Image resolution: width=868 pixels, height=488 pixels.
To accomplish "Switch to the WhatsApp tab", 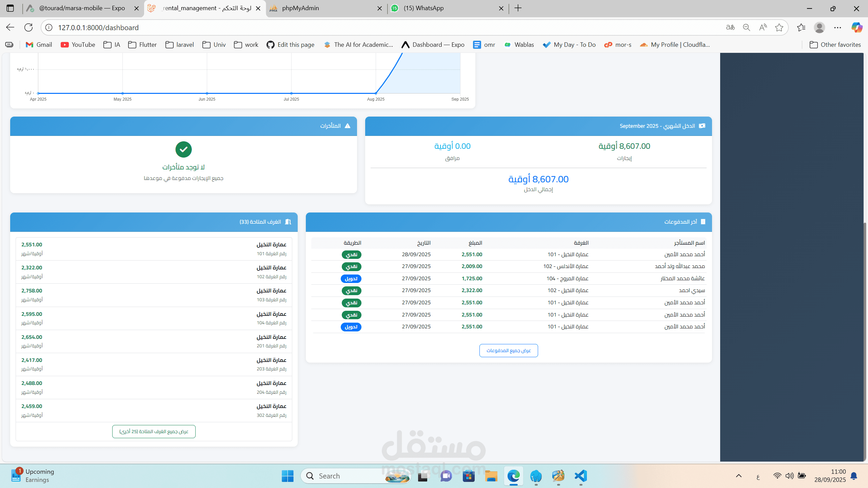I will [x=423, y=8].
